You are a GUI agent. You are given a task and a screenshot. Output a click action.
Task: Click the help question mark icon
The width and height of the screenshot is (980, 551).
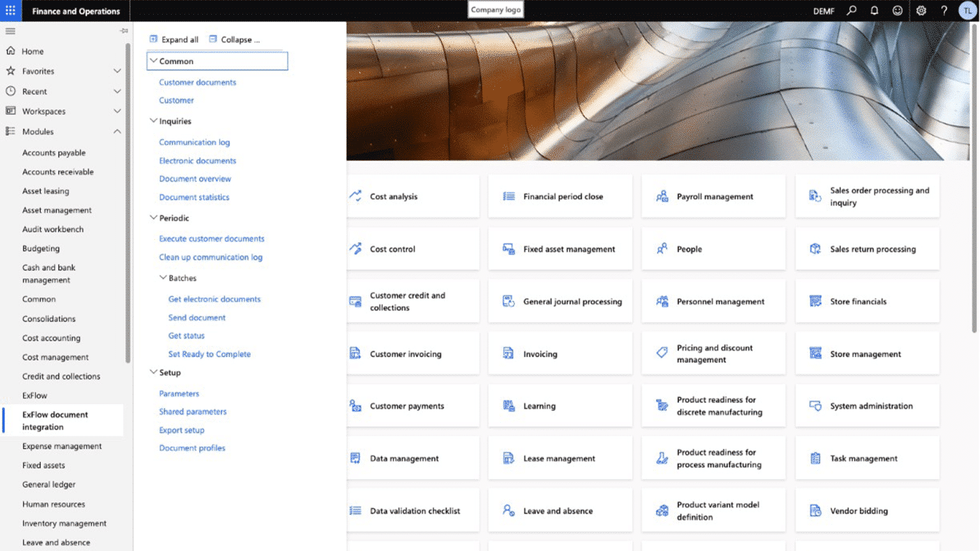944,11
